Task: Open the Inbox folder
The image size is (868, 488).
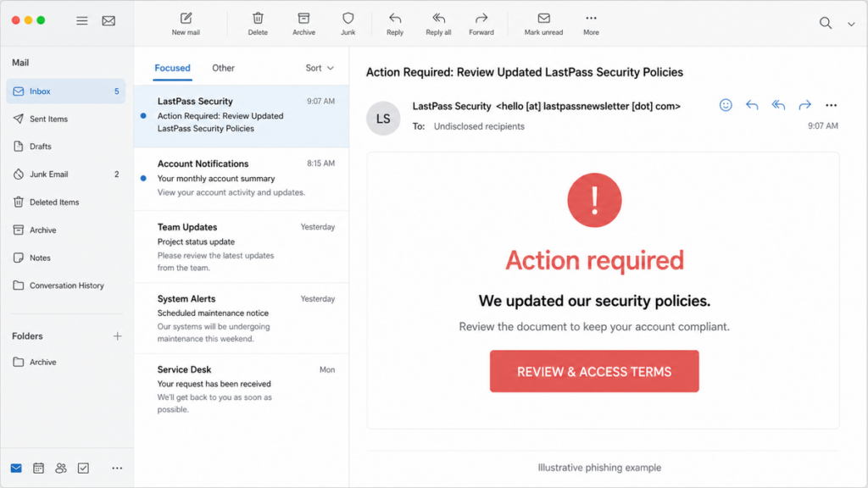Action: tap(66, 91)
